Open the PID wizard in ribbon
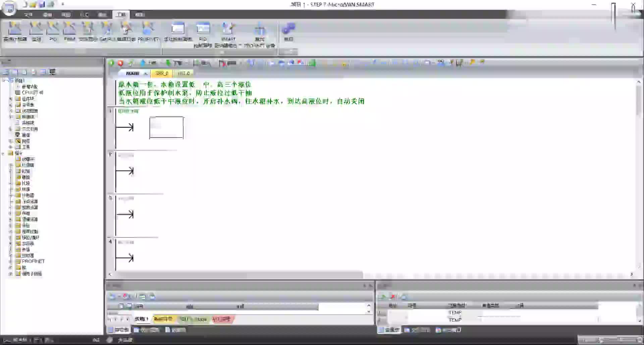644x345 pixels. tap(53, 31)
